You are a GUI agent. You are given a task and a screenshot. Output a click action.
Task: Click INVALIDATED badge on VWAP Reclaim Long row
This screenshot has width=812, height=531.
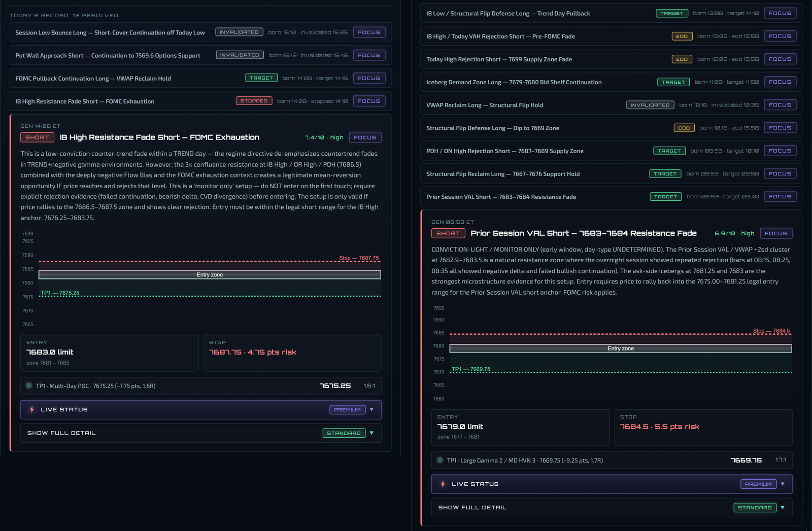tap(651, 105)
